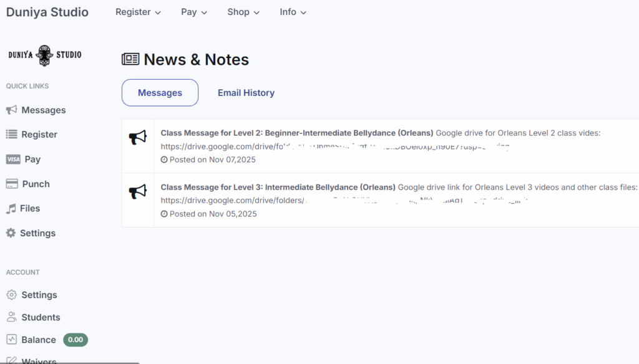Click the megaphone icon on Level 3 message

pyautogui.click(x=137, y=192)
